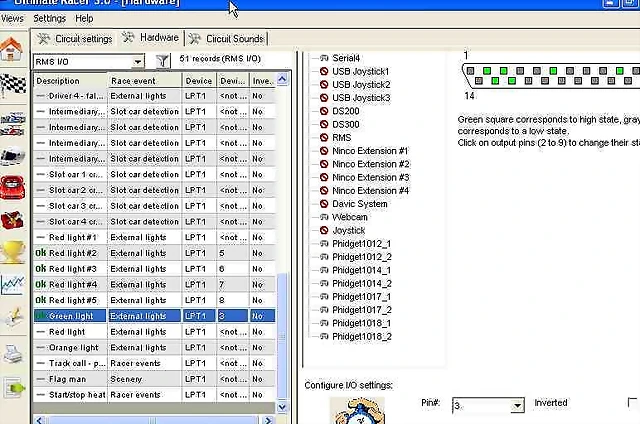Click the table's scroll up arrow
The image size is (640, 424).
click(x=282, y=79)
